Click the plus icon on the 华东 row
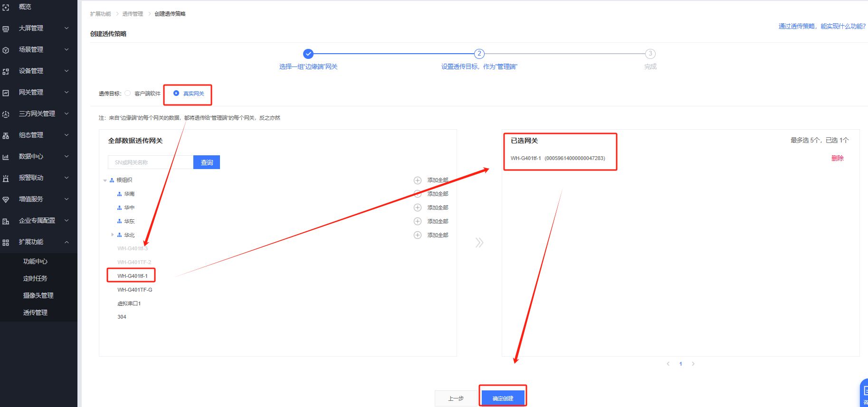The height and width of the screenshot is (407, 868). [418, 221]
